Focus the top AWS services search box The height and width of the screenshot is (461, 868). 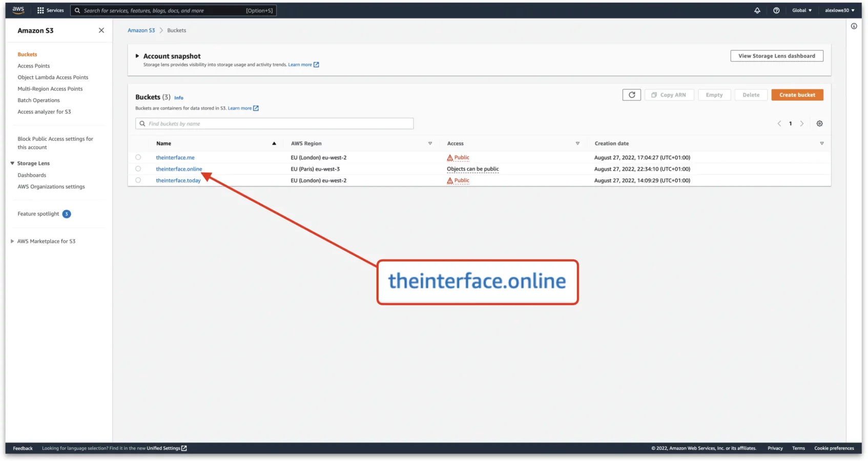[x=173, y=10]
